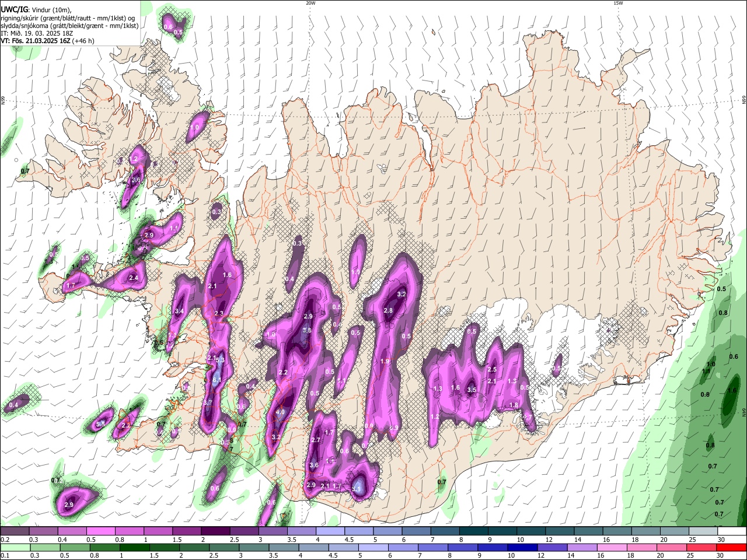747x560 pixels.
Task: Select the darkest purple swatch between 2 and 2.5
Action: click(215, 531)
